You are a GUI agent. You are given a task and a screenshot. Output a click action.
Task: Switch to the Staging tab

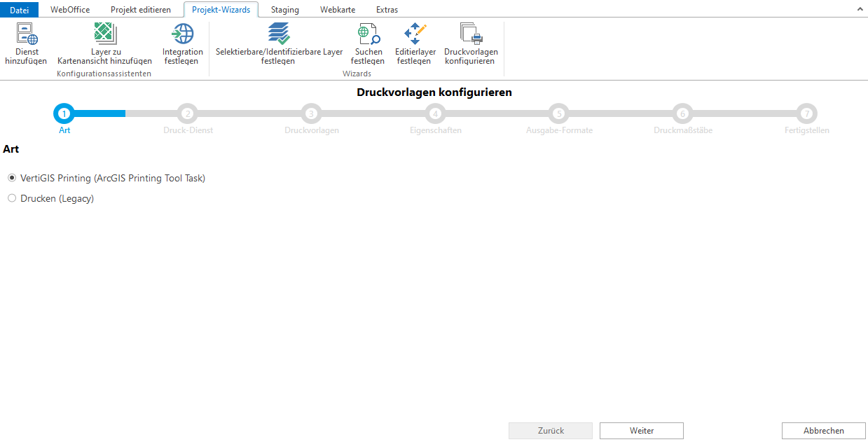tap(284, 10)
